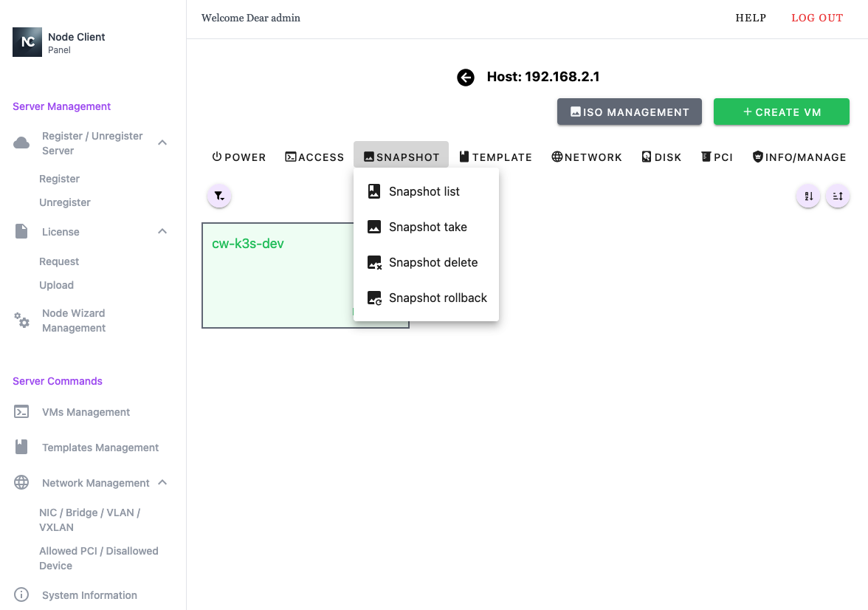Click the Log Out link

click(x=816, y=18)
